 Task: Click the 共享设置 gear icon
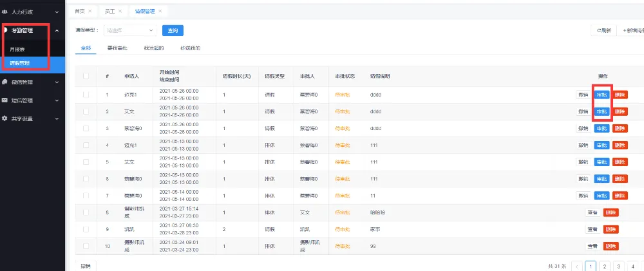5,118
